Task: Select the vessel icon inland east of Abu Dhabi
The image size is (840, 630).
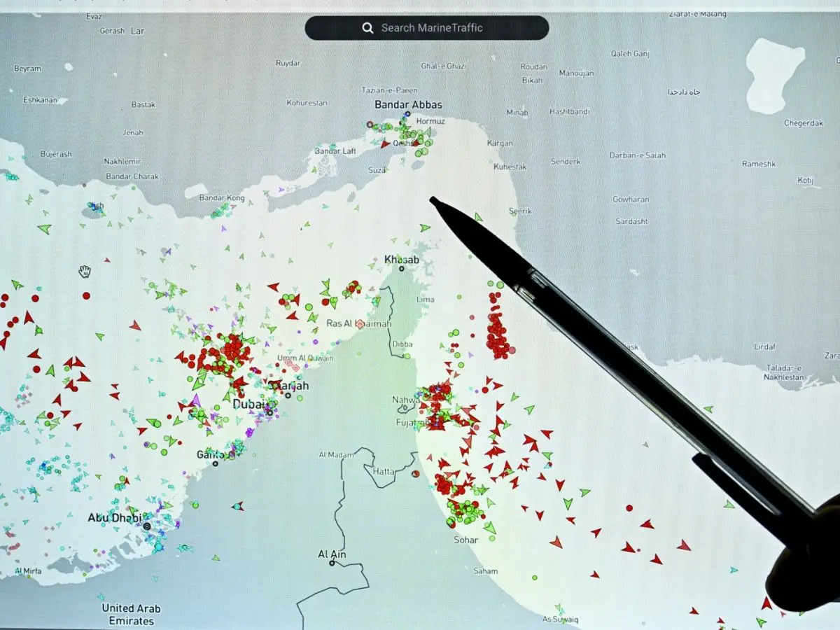Action: point(239,506)
